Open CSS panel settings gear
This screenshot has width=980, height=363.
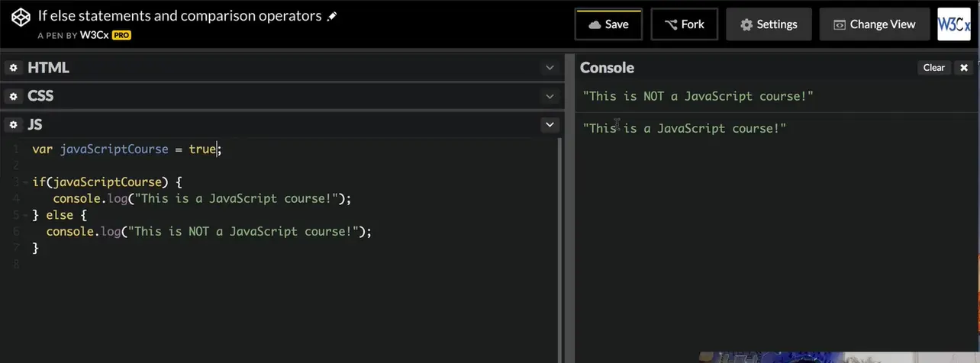pyautogui.click(x=13, y=96)
